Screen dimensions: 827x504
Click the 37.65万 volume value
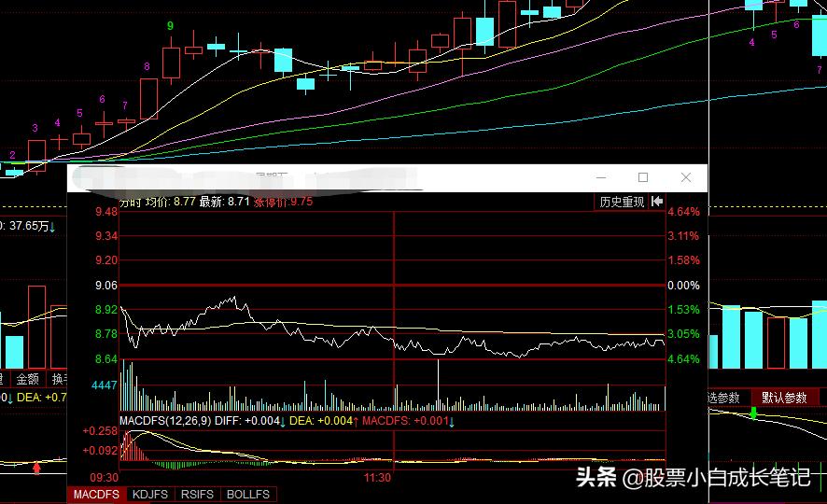click(29, 226)
